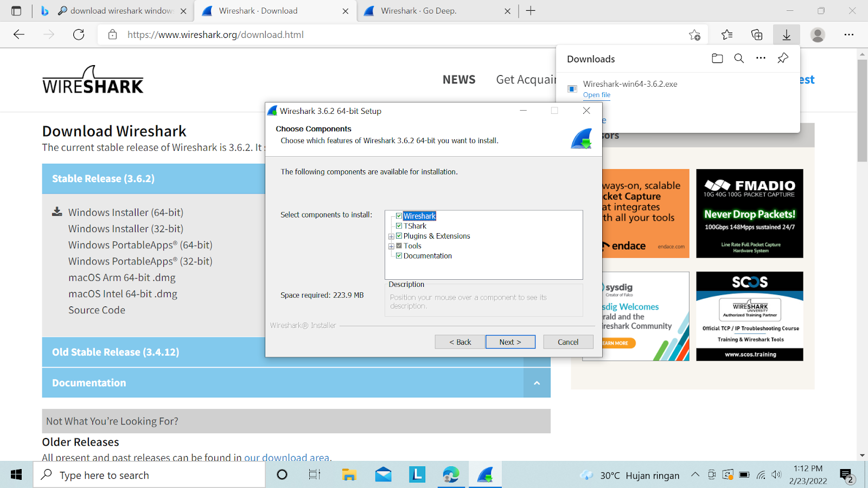Open File Explorer from taskbar

pyautogui.click(x=349, y=475)
